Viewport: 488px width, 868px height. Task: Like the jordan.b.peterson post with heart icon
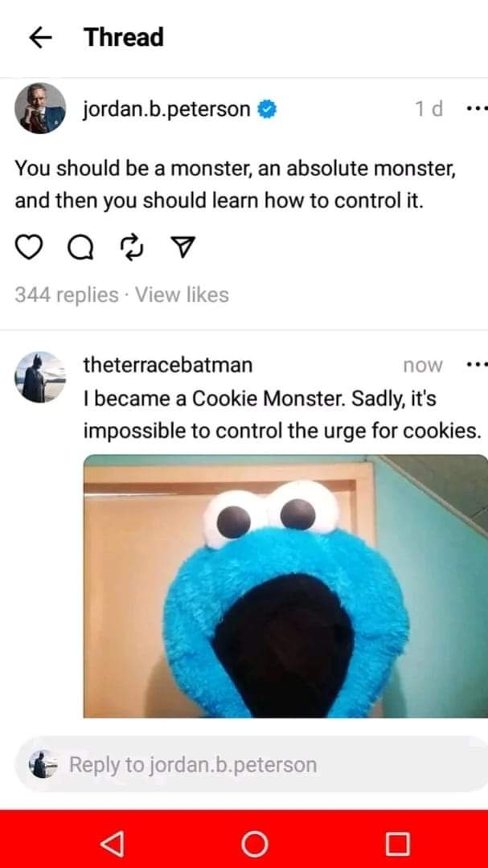coord(28,248)
